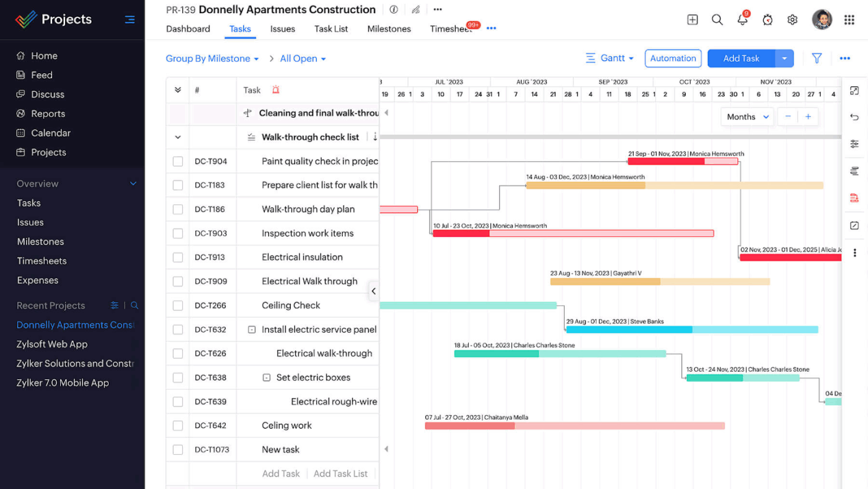Check the checkbox for task DC-T904

coord(178,161)
